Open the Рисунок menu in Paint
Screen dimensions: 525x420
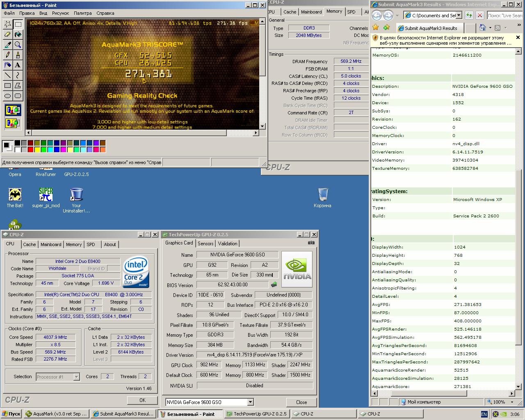(61, 13)
